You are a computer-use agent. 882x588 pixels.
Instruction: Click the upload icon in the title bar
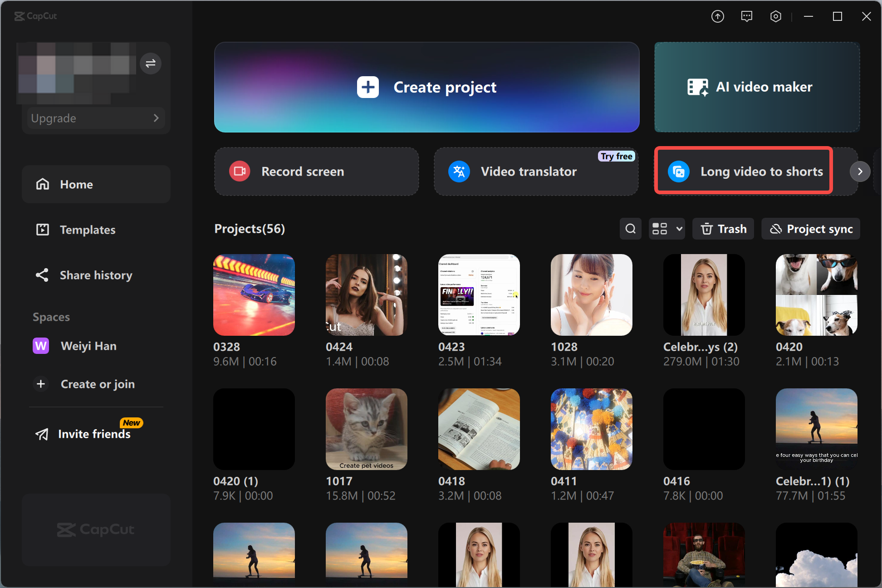[718, 16]
